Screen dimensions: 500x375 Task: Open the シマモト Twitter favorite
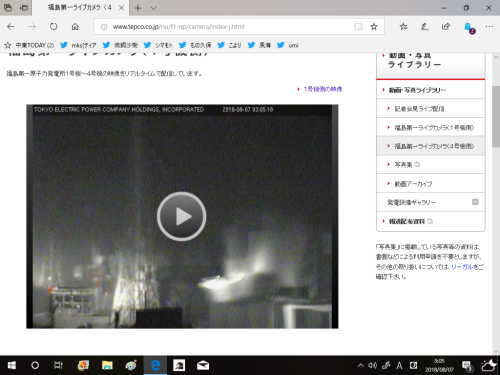(159, 45)
